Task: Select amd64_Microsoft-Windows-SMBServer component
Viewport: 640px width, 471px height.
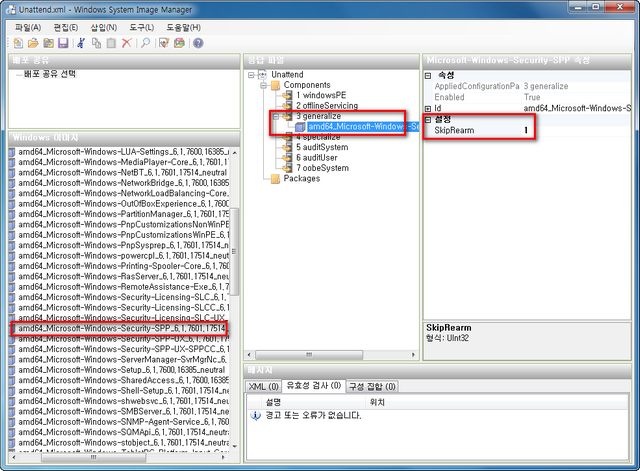Action: pos(123,411)
